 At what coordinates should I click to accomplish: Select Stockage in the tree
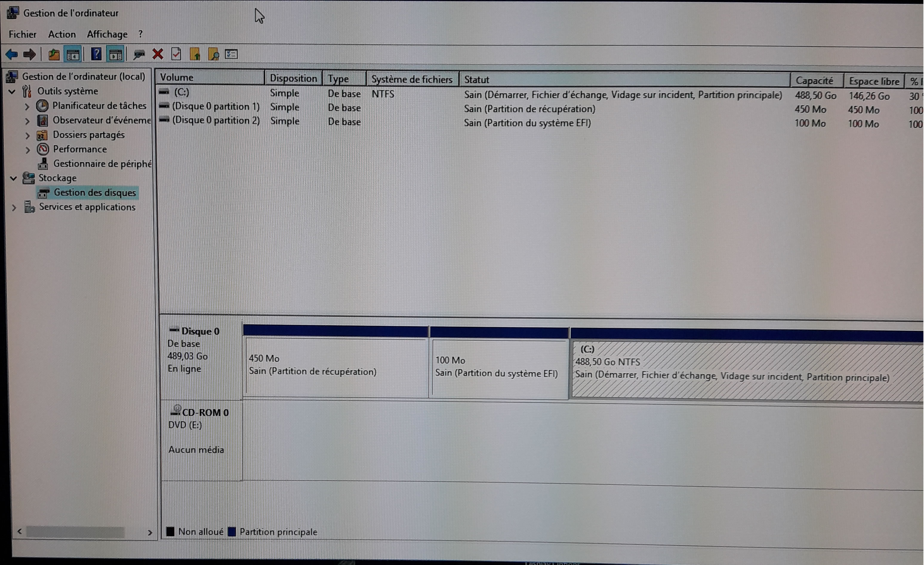[x=57, y=178]
